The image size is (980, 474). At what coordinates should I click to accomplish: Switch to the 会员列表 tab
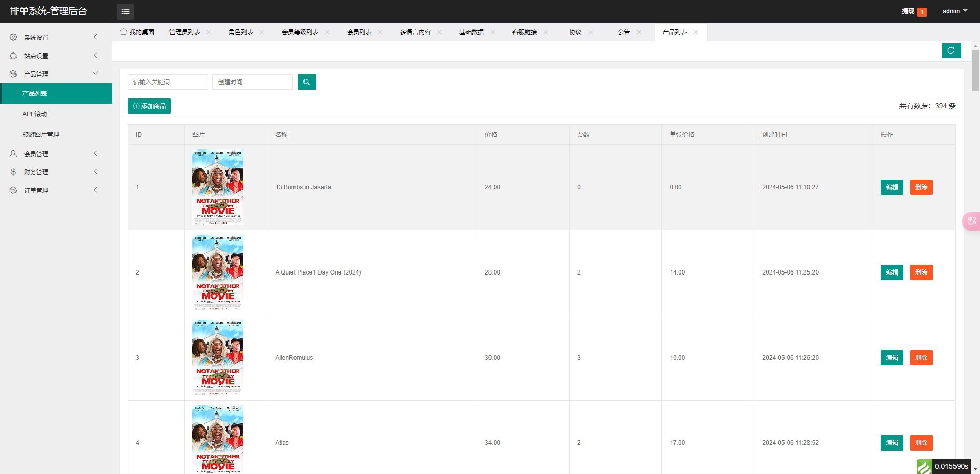(359, 32)
